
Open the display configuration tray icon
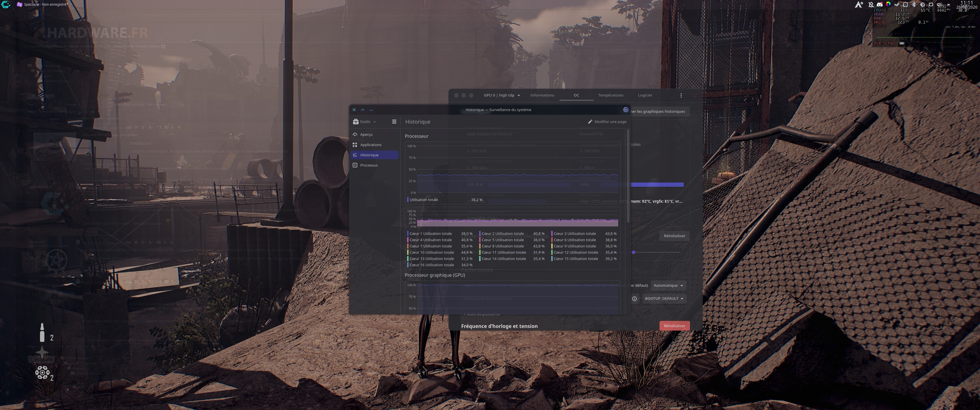(x=931, y=5)
